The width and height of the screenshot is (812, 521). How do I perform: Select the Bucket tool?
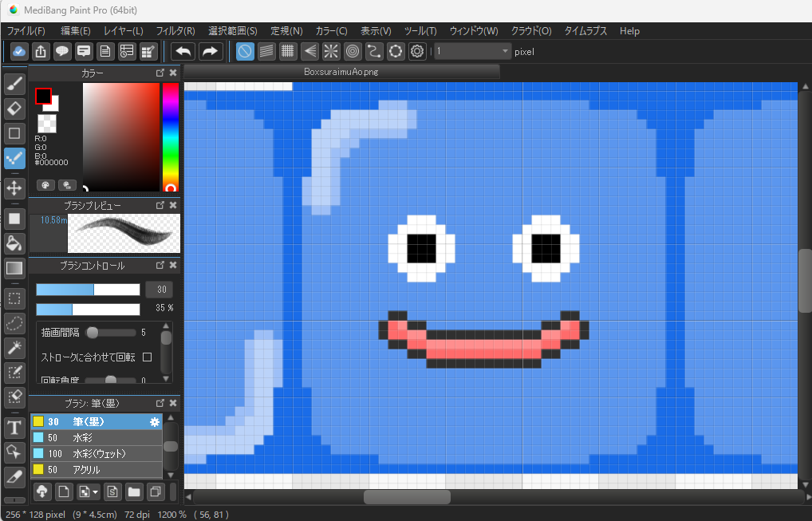point(14,243)
